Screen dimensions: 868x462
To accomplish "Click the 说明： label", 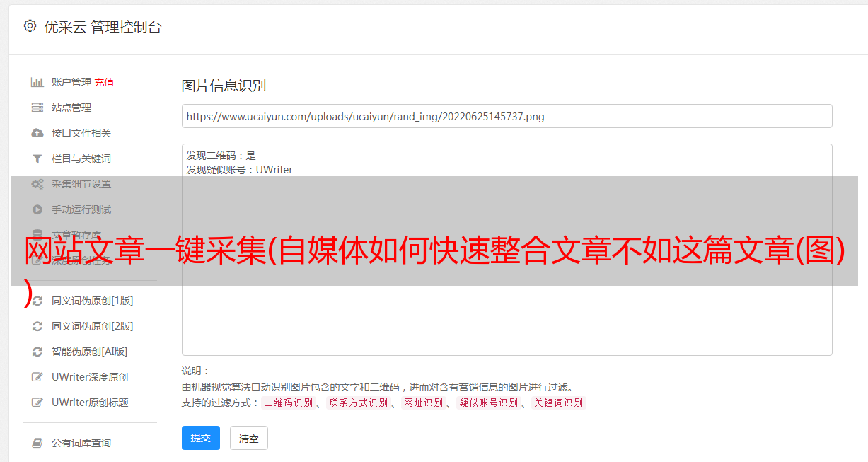I will pos(195,371).
